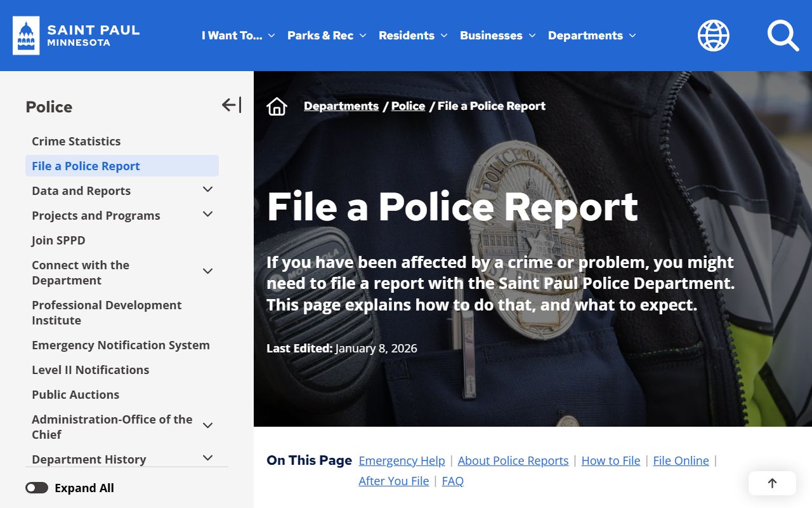Open the search magnifier icon
812x508 pixels.
[783, 36]
